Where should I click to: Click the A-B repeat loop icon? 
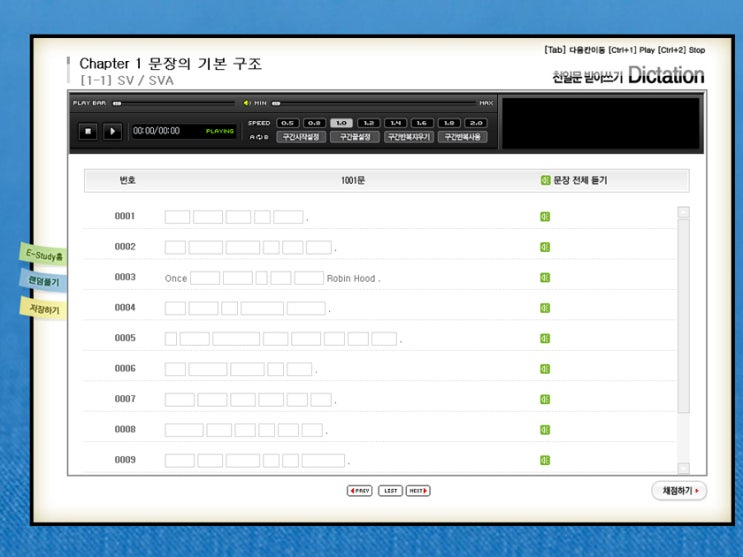pyautogui.click(x=259, y=137)
